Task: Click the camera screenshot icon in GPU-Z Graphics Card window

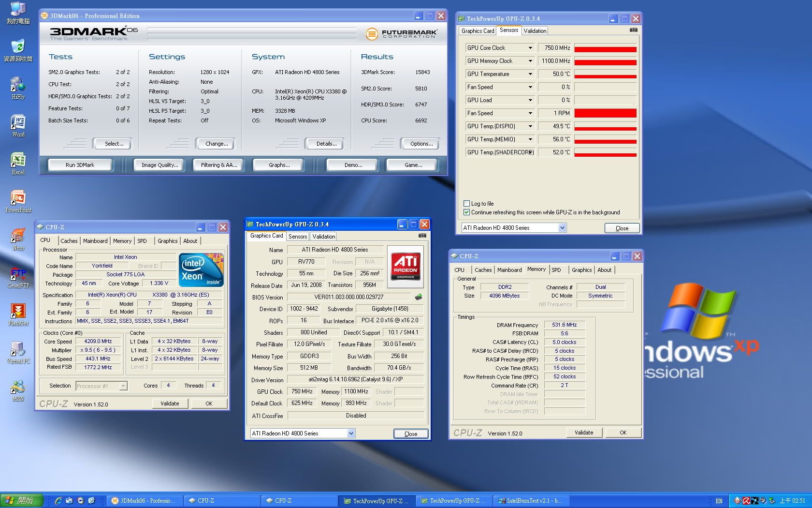Action: 422,236
